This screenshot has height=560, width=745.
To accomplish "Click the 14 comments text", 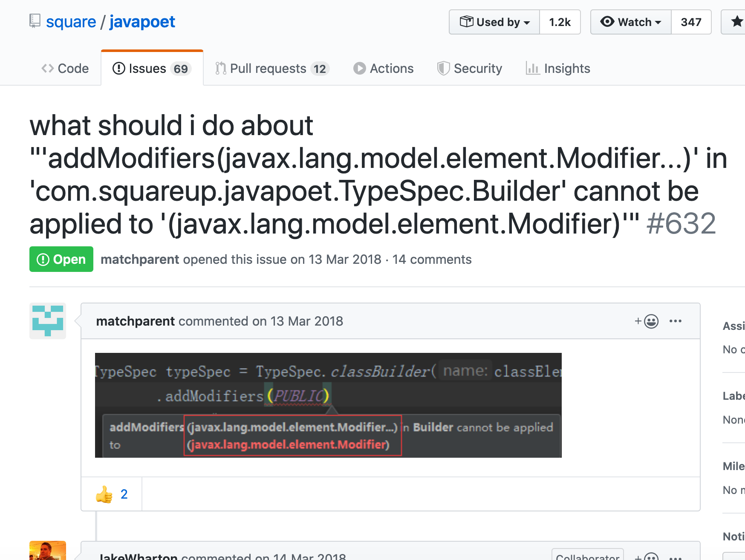I will 432,260.
